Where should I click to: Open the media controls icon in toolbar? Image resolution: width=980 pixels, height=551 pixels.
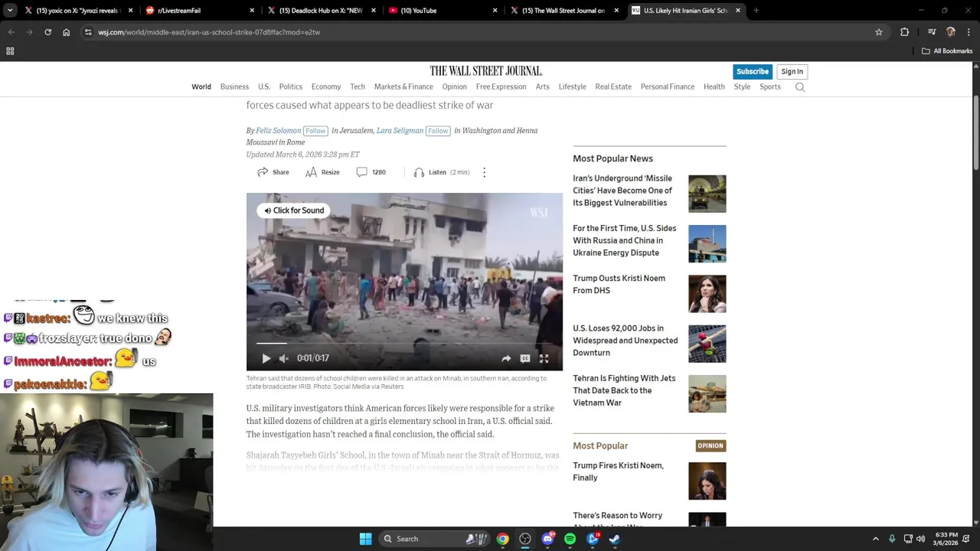[932, 32]
